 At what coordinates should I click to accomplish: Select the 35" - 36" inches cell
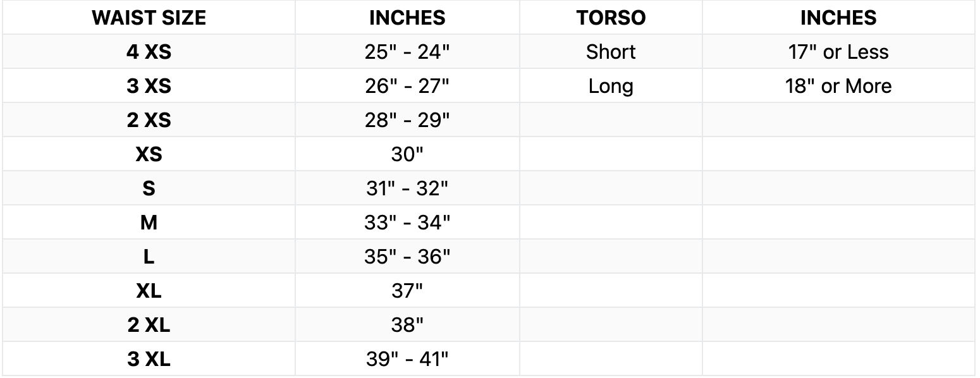[407, 257]
